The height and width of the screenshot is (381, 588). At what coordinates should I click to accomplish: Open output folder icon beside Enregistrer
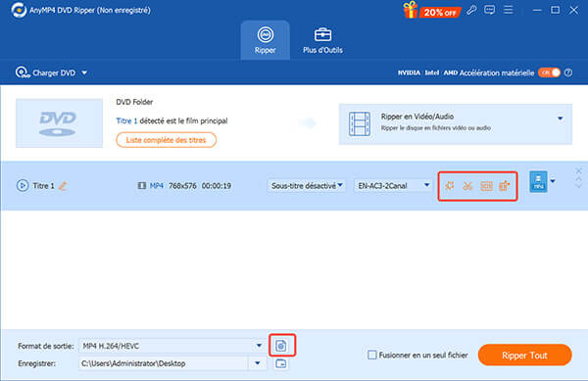(x=281, y=363)
